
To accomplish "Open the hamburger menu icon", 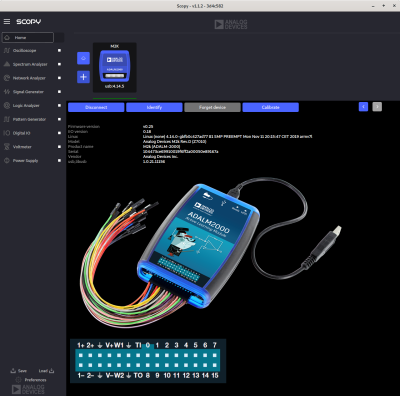I will (7, 21).
